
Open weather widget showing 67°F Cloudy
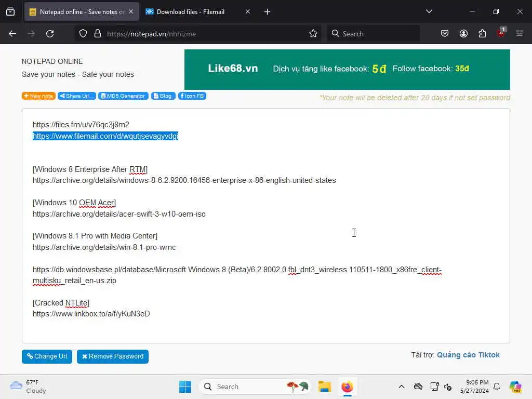(28, 387)
